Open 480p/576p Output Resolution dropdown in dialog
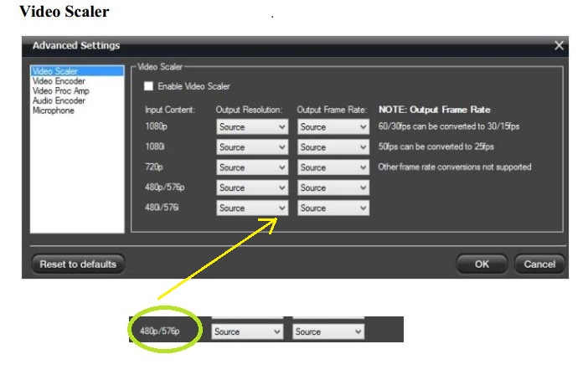Image resolution: width=588 pixels, height=380 pixels. pos(252,187)
